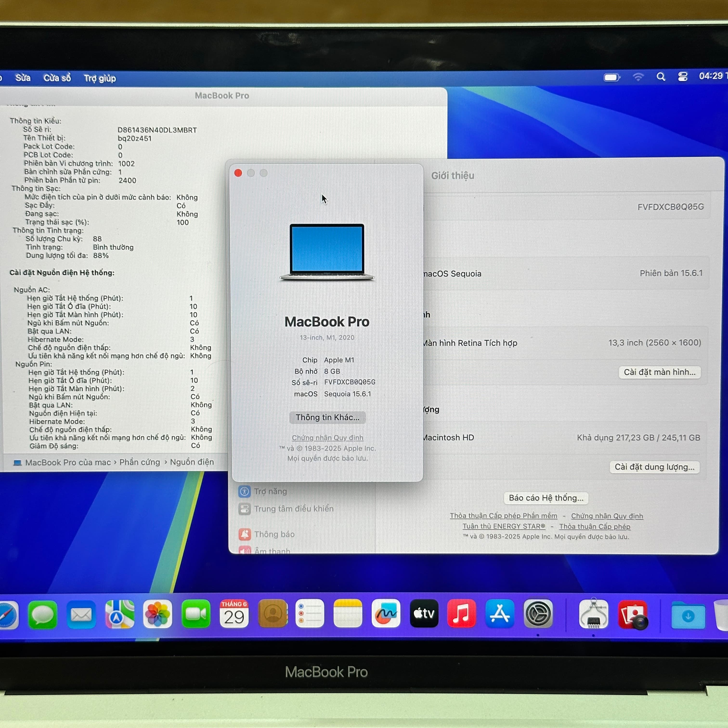Open the Cửa sổ menu
The width and height of the screenshot is (728, 728).
[57, 78]
